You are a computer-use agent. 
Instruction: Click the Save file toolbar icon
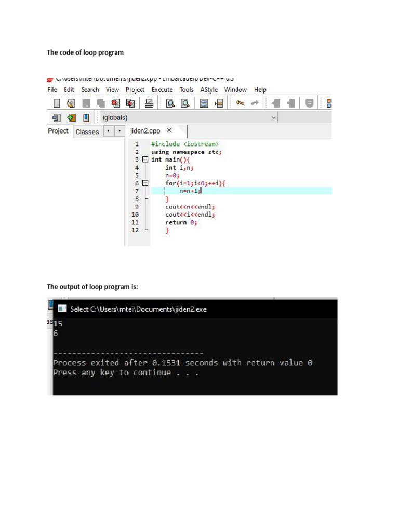(x=86, y=103)
